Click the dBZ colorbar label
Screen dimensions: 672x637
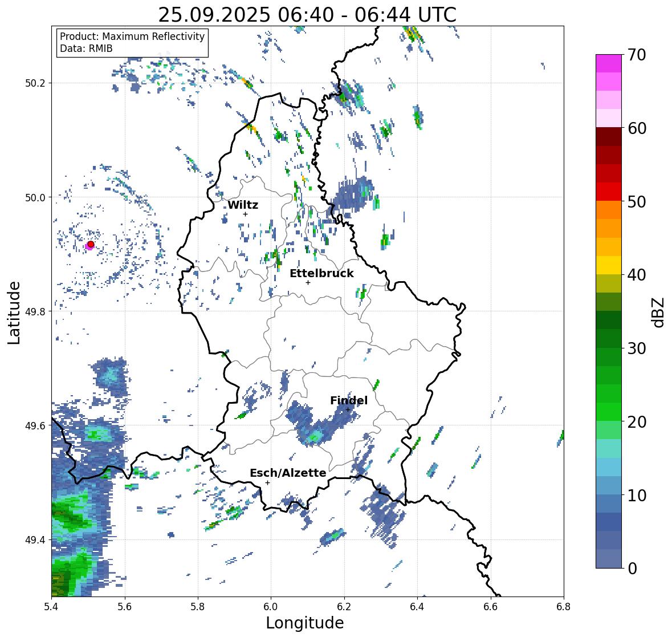[659, 312]
